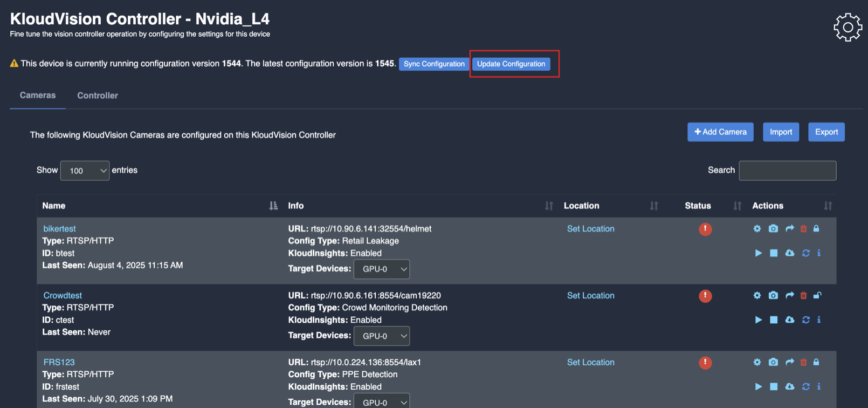Click Set Location for bikertest
The image size is (868, 408).
coord(590,229)
